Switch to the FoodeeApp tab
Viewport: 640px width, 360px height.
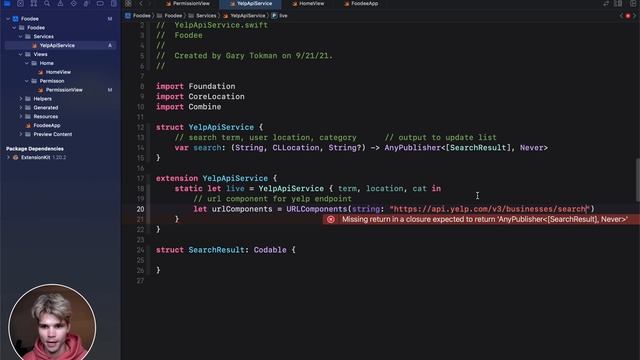[361, 3]
